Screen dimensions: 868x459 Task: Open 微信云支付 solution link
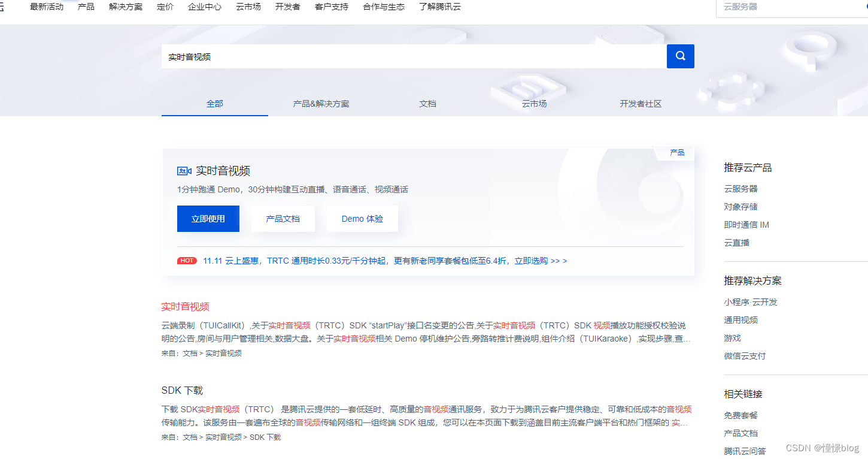[745, 356]
